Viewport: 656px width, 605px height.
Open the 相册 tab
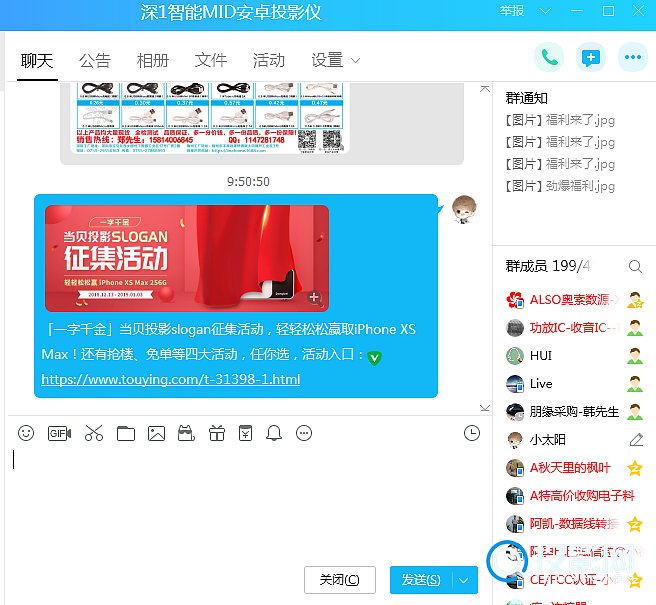(x=153, y=61)
